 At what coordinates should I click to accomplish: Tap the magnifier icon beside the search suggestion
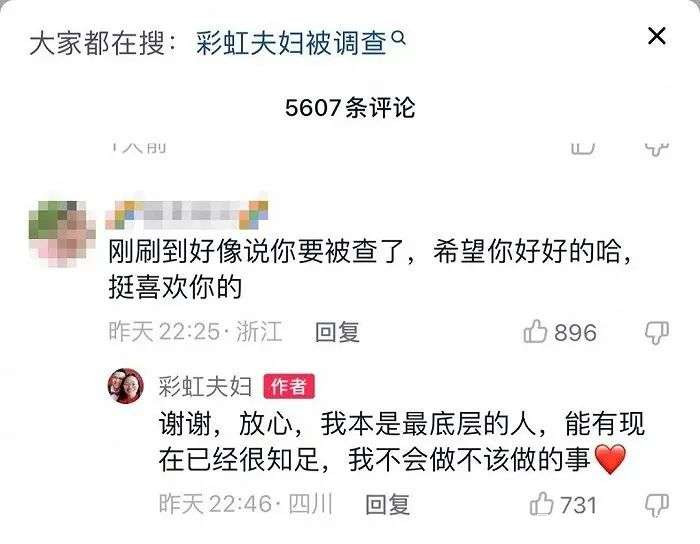(399, 38)
